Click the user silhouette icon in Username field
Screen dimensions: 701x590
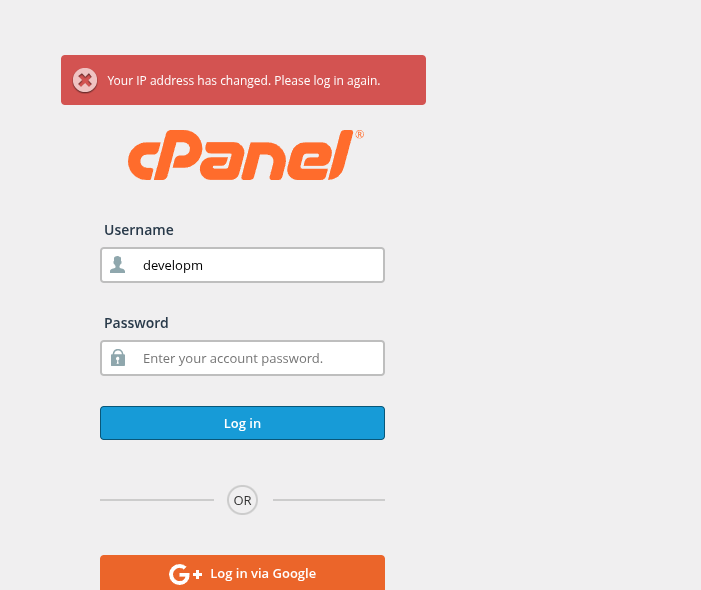(118, 265)
